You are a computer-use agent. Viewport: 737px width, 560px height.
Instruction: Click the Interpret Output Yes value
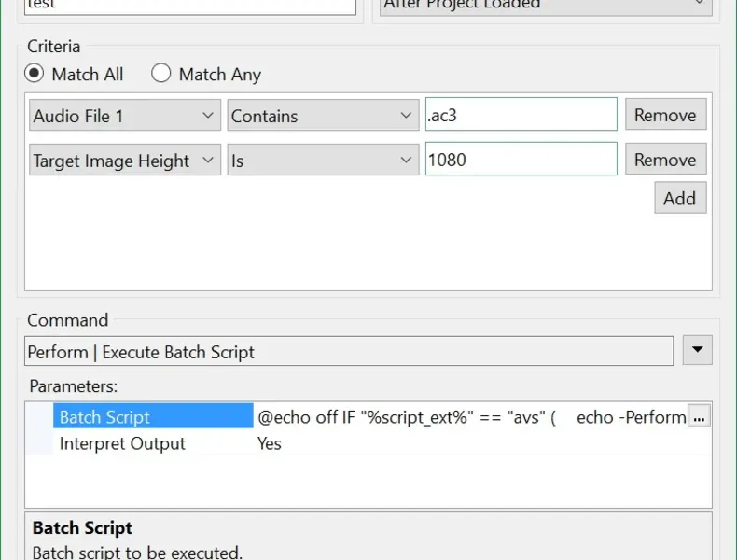pyautogui.click(x=270, y=443)
